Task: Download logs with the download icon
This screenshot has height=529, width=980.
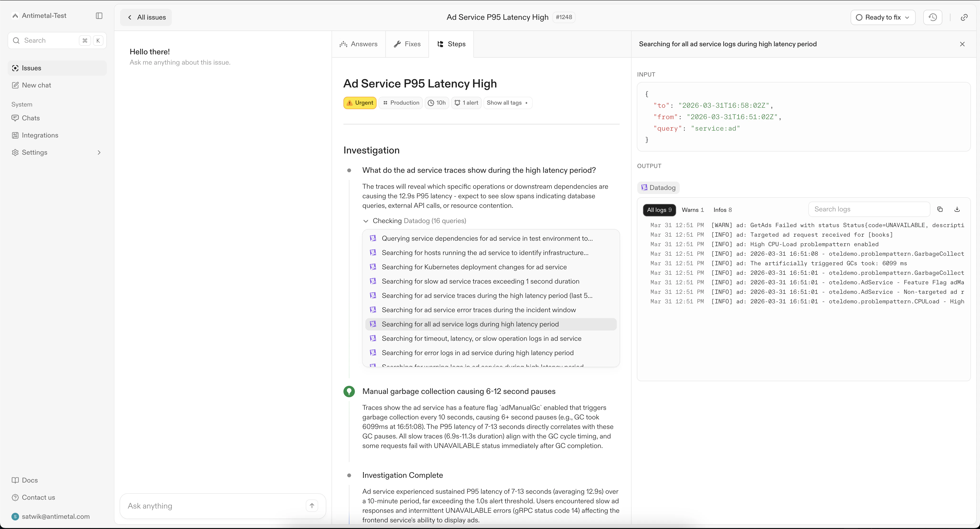Action: (x=957, y=209)
